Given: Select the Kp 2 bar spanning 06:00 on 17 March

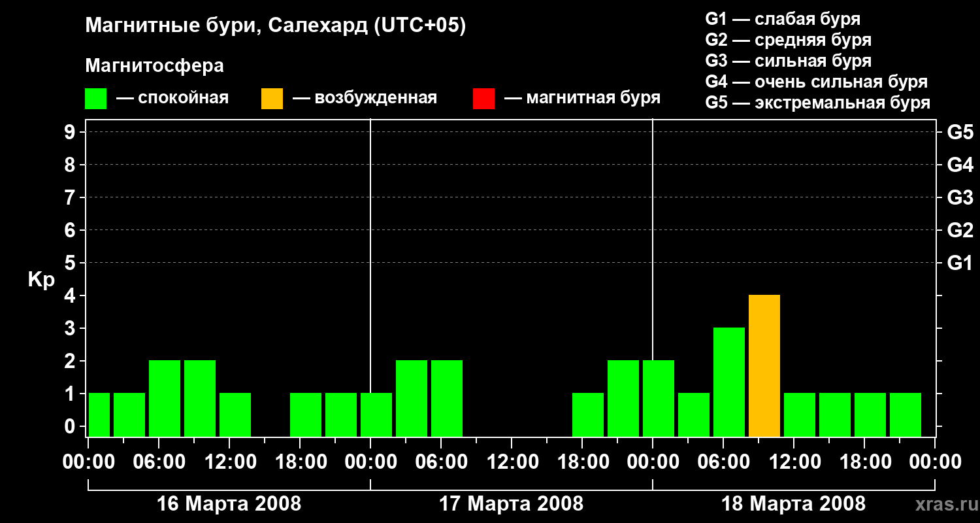Looking at the screenshot, I should [447, 399].
